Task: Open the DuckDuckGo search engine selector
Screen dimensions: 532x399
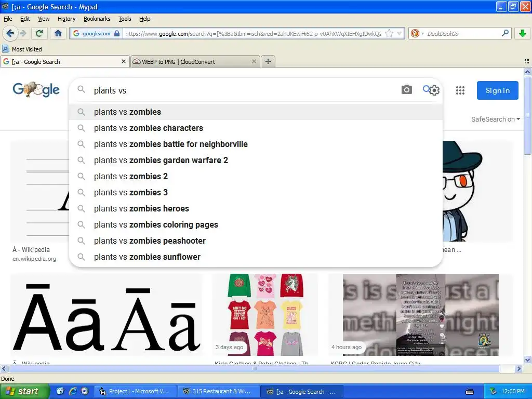Action: click(417, 33)
